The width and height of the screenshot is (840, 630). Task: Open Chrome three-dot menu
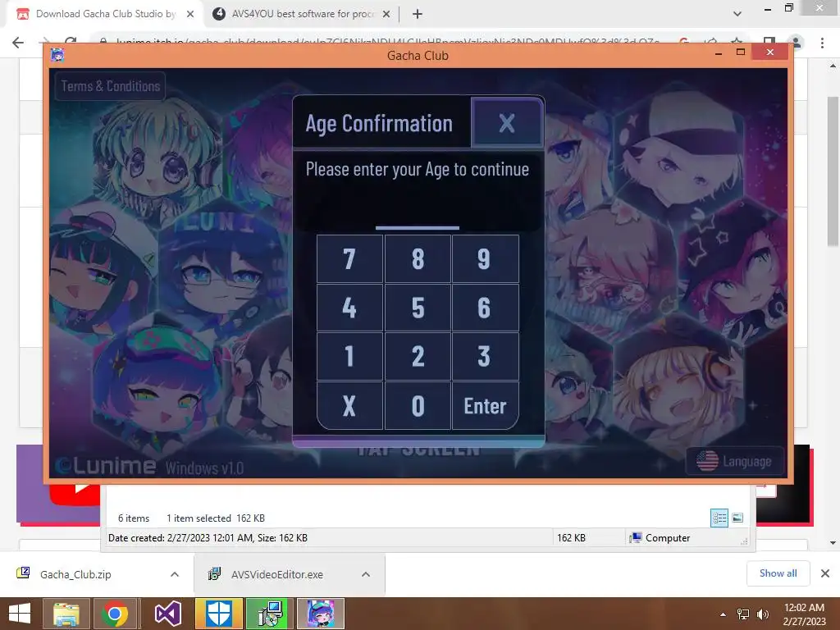[x=822, y=43]
